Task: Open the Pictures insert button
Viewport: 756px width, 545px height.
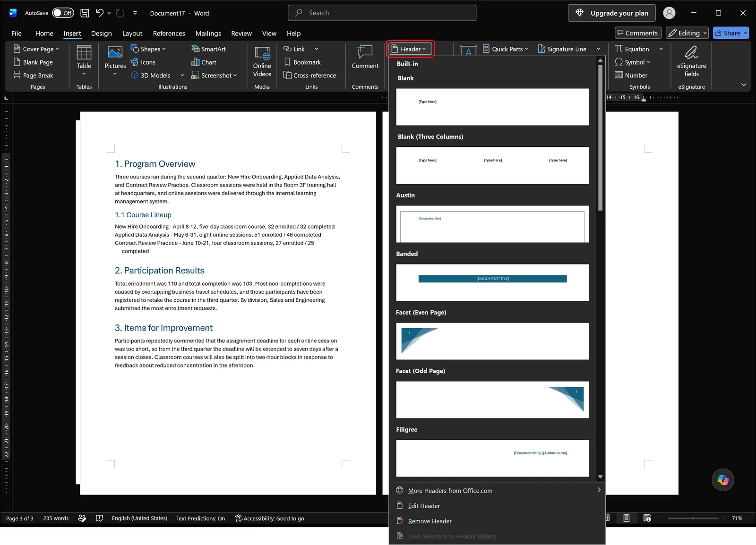Action: (x=115, y=61)
